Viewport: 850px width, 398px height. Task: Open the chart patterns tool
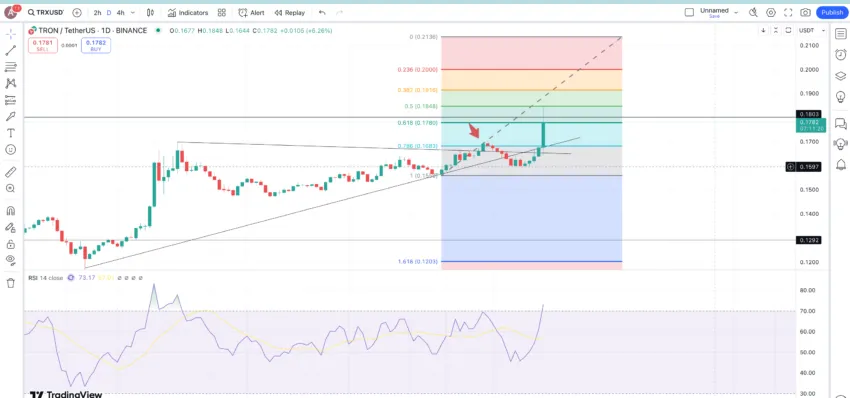tap(10, 84)
